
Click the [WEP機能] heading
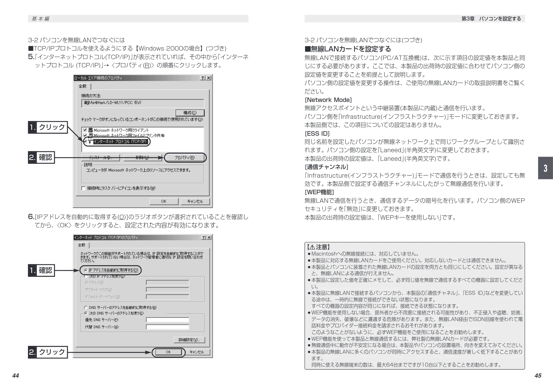319,192
